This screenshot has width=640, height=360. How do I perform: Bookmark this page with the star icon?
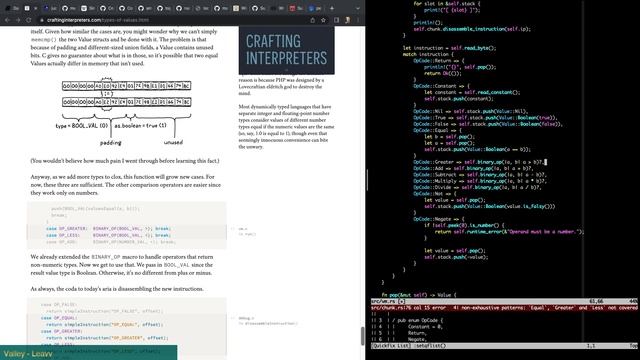[323, 20]
